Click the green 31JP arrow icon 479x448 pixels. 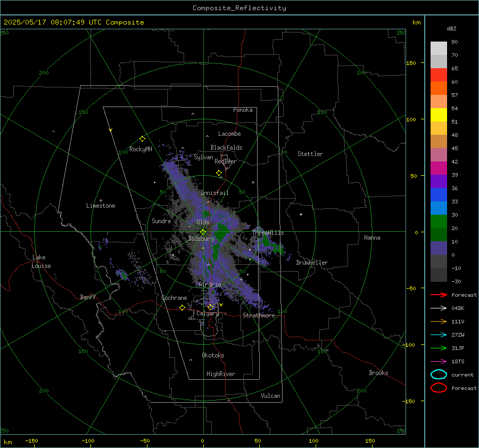pyautogui.click(x=439, y=348)
